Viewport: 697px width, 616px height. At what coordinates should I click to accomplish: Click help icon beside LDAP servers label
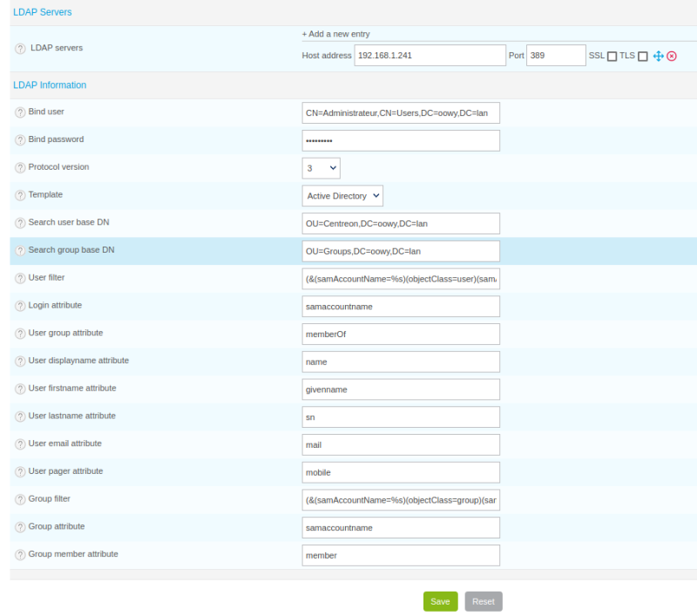[x=20, y=49]
